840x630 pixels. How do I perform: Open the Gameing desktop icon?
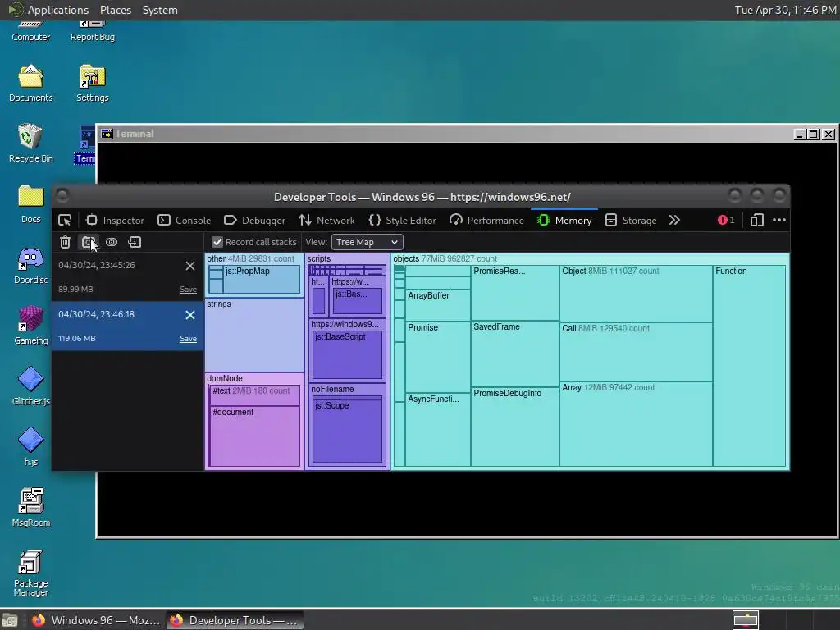(x=30, y=326)
